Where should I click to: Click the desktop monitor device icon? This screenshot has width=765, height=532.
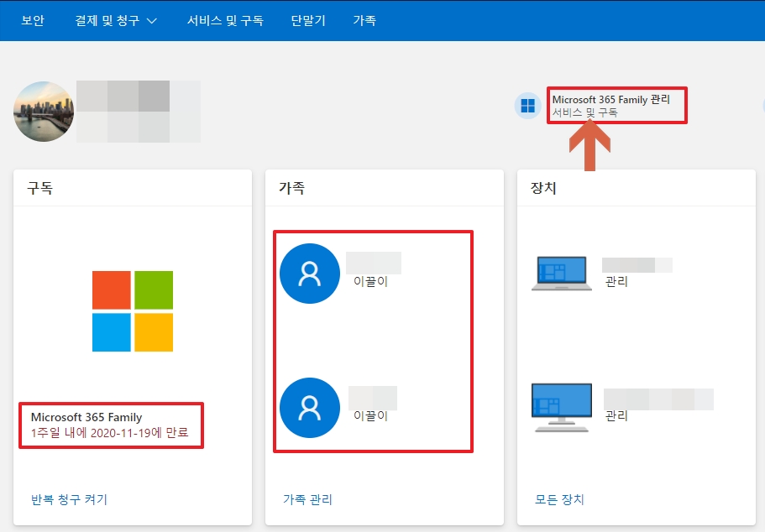[x=562, y=408]
